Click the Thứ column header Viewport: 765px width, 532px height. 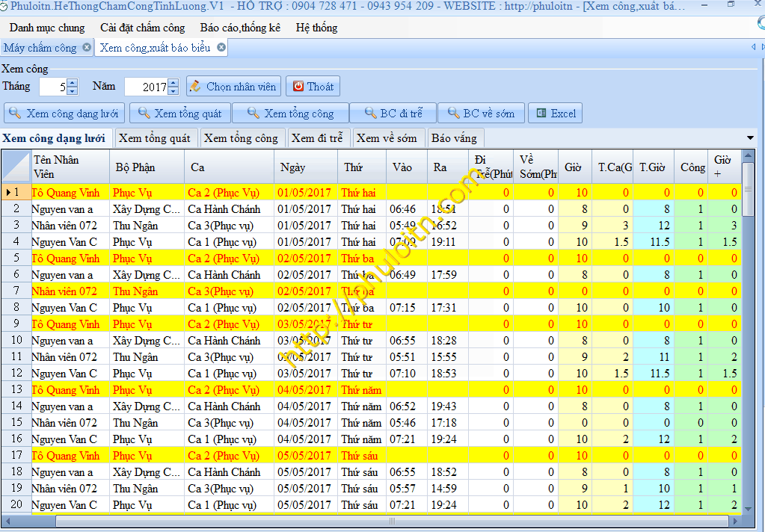(362, 167)
